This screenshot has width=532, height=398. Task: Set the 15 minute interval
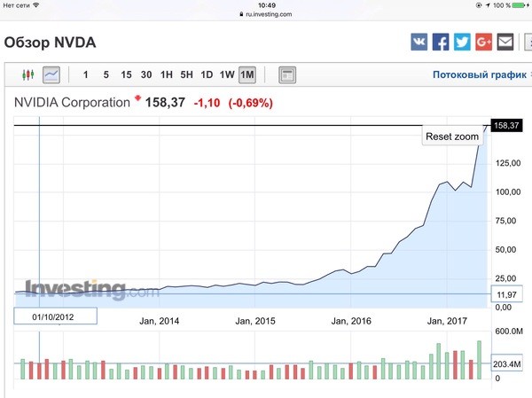click(x=126, y=74)
